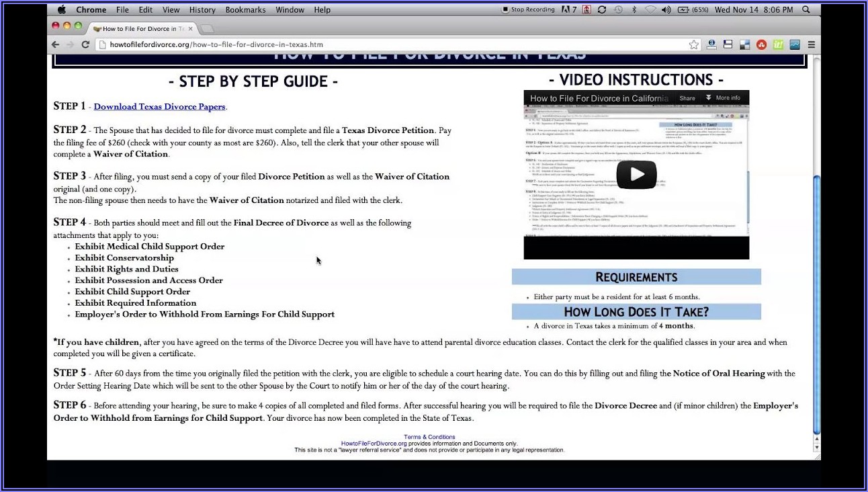Click the Employer's Order to Withhold list item
Viewport: 868px width, 492px height.
pos(204,315)
